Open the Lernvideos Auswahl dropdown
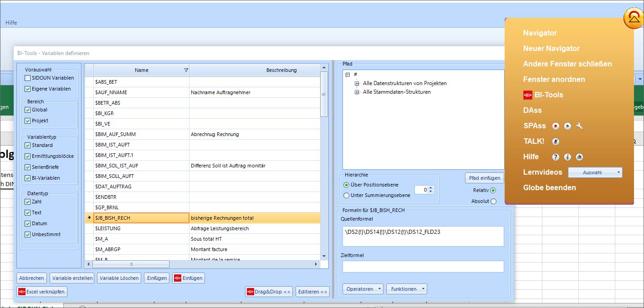The height and width of the screenshot is (308, 644). pyautogui.click(x=595, y=172)
